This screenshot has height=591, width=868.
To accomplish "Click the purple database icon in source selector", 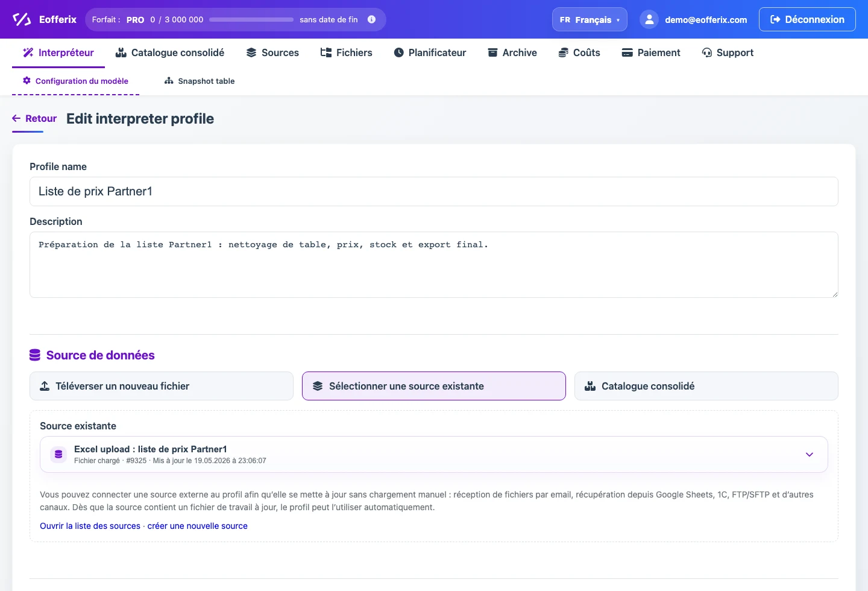I will [x=58, y=454].
